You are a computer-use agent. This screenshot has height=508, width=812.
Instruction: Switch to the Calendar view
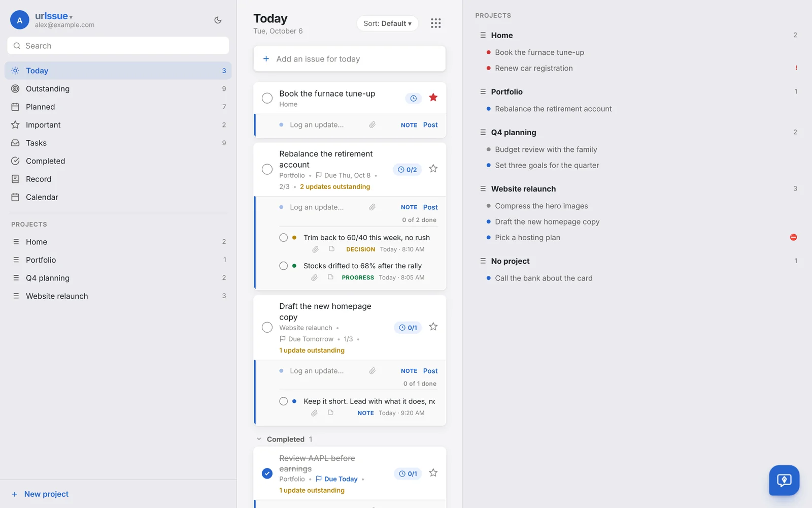point(118,197)
